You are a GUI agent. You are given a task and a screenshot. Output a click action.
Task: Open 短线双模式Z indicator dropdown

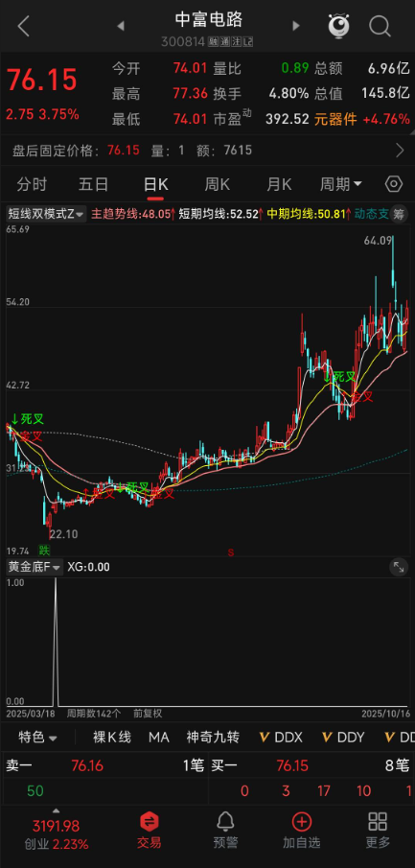[46, 214]
